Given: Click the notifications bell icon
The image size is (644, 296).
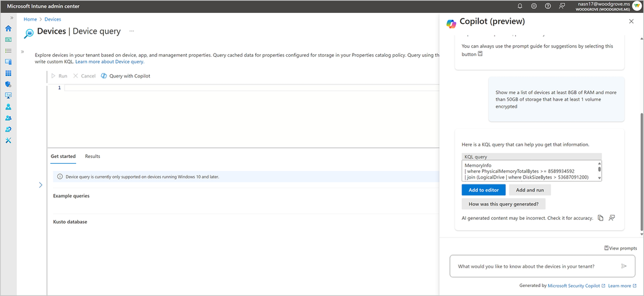Looking at the screenshot, I should [x=521, y=6].
